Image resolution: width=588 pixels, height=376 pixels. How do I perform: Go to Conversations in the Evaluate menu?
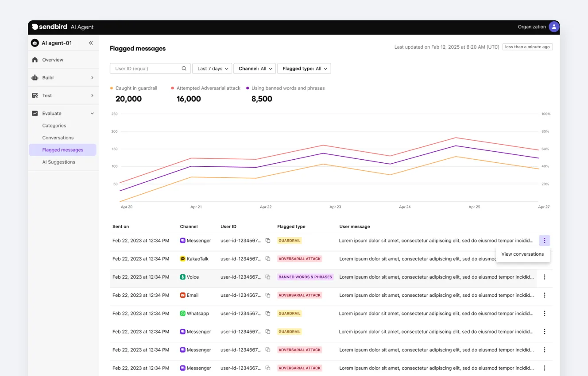pyautogui.click(x=58, y=138)
